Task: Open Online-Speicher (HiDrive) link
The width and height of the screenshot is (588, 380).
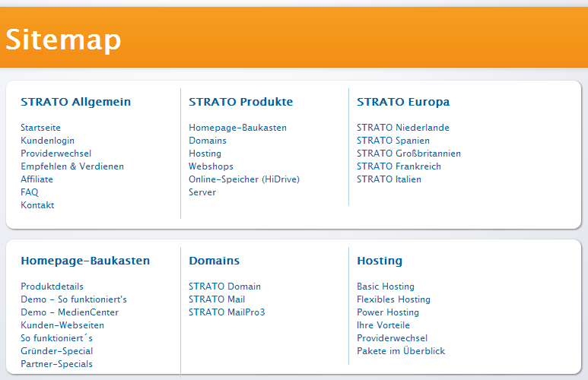Action: (x=244, y=179)
